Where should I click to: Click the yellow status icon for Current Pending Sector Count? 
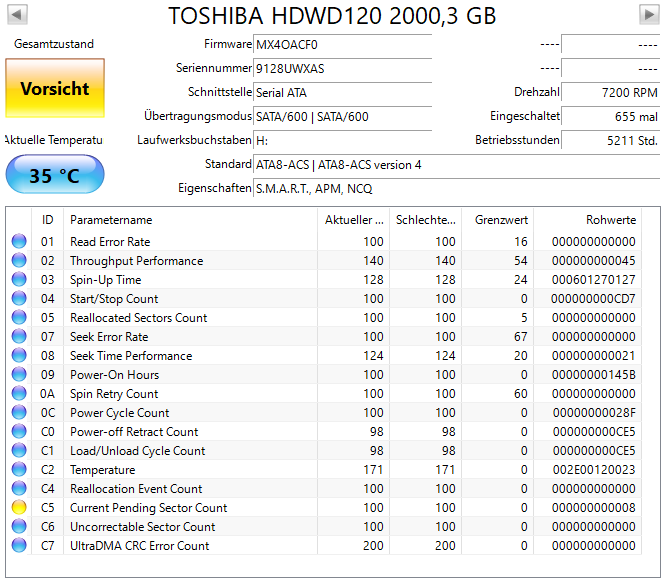(19, 507)
